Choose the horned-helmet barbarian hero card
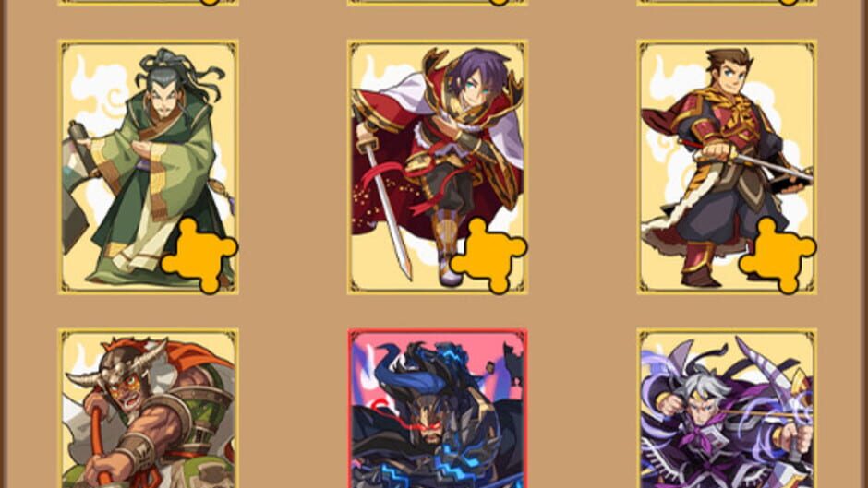868x488 pixels. point(148,409)
